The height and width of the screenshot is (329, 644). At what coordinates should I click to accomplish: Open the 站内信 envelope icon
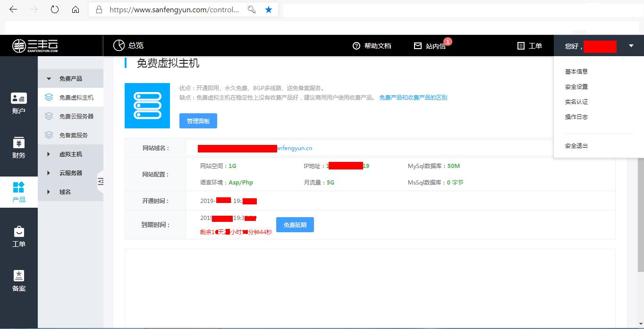point(418,46)
